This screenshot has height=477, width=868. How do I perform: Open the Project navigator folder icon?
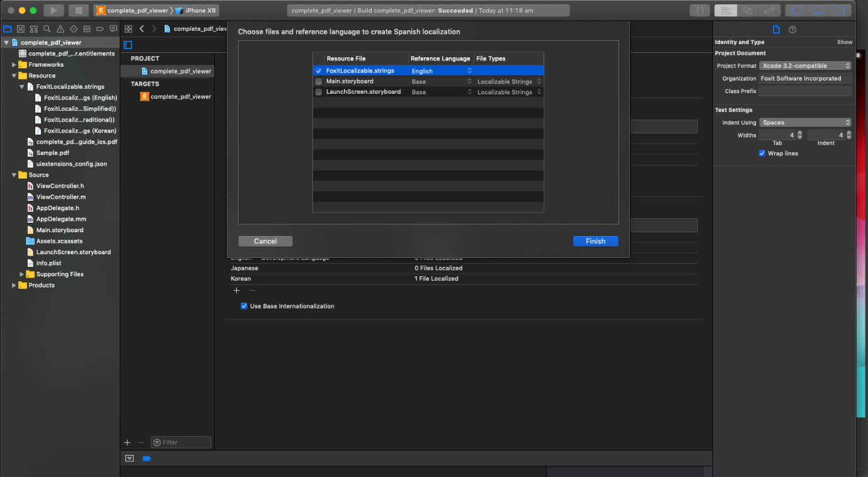[x=8, y=29]
